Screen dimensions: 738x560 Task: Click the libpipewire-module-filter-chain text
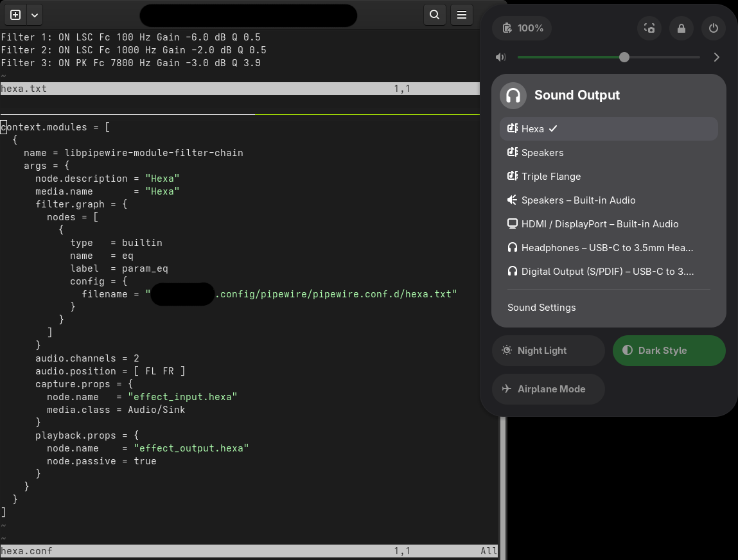point(154,153)
